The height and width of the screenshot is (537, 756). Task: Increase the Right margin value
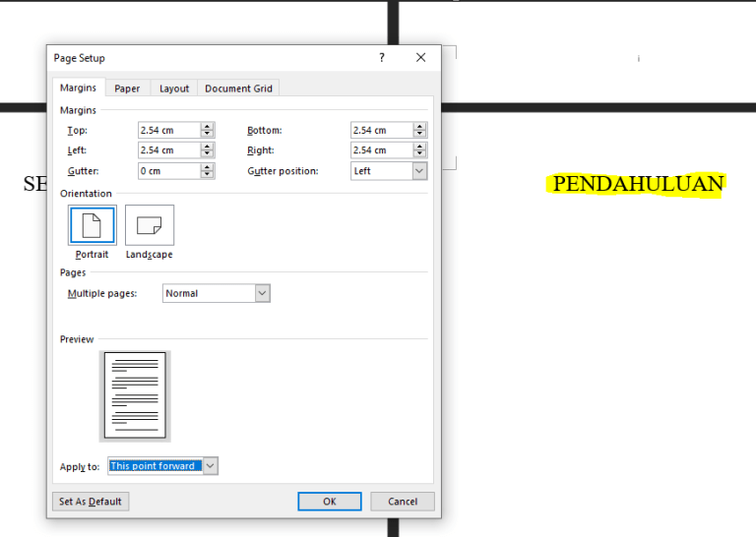(420, 147)
